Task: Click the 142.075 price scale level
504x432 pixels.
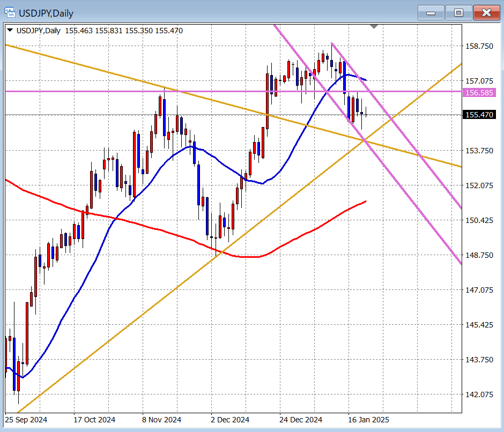Action: coord(478,394)
